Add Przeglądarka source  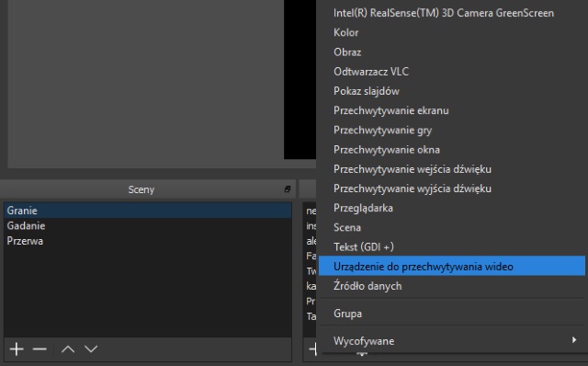pos(452,208)
